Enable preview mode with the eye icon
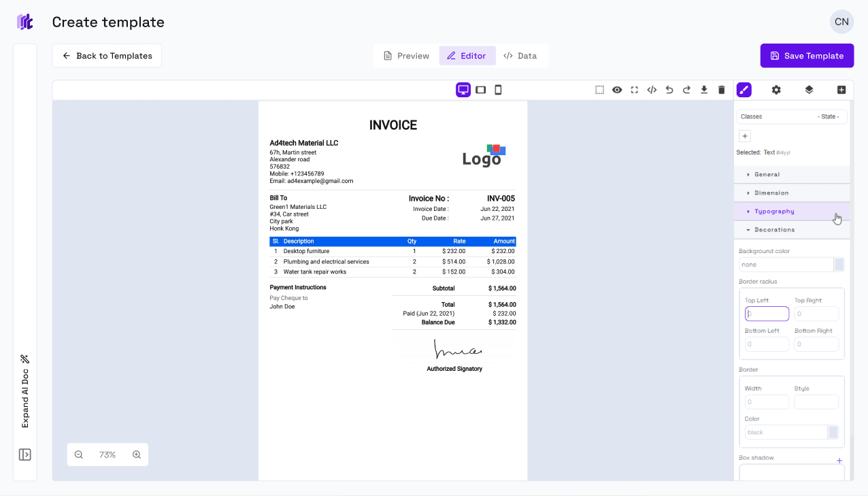Viewport: 868px width, 496px height. (617, 89)
